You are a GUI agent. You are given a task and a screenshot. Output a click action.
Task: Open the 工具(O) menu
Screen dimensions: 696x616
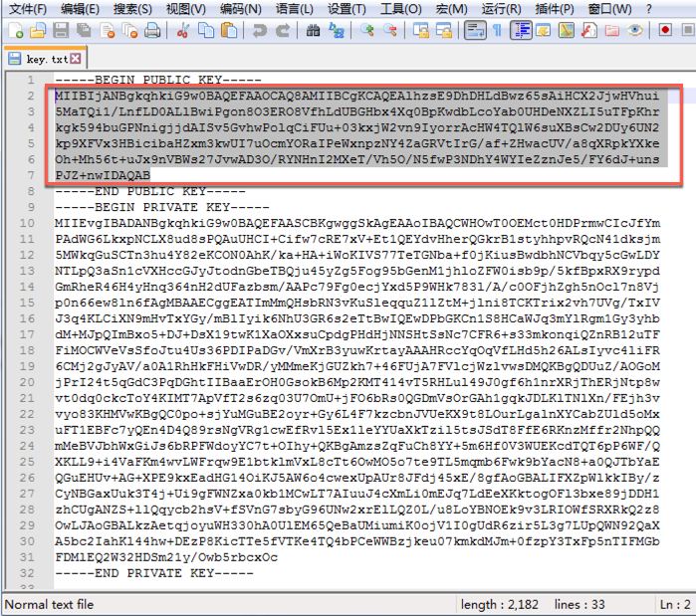point(401,8)
